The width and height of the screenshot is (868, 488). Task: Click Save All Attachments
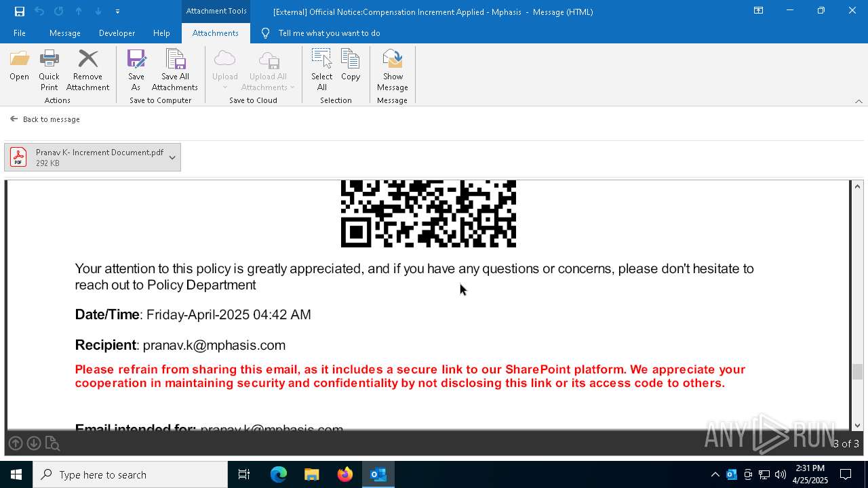pos(175,70)
